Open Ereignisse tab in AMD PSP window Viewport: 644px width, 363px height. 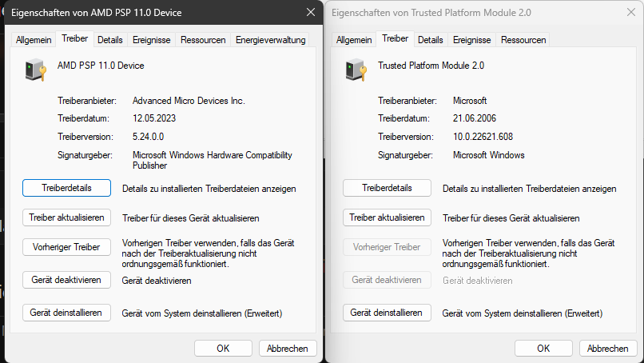[x=152, y=40]
